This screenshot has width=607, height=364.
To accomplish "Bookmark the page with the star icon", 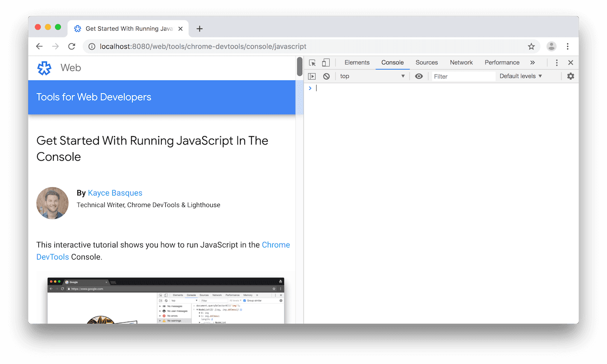I will (x=531, y=46).
